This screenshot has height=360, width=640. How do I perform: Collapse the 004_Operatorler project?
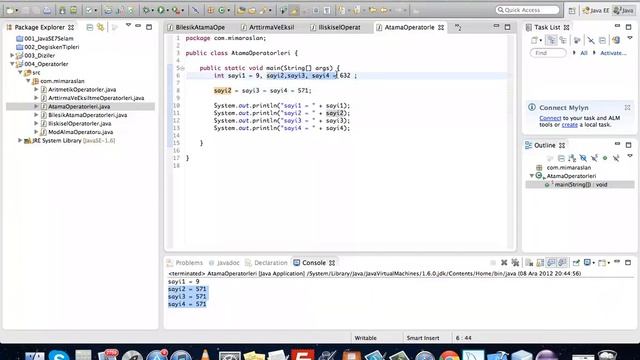(12, 64)
